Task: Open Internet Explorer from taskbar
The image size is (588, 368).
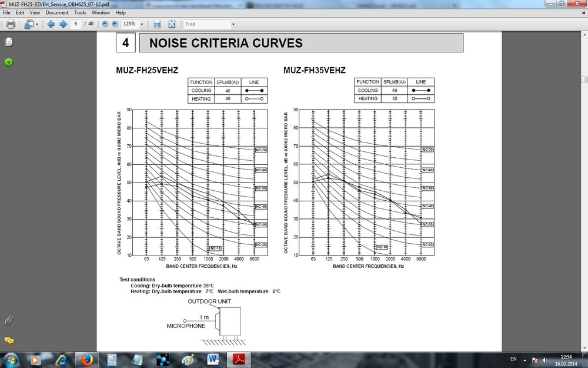Action: [62, 360]
